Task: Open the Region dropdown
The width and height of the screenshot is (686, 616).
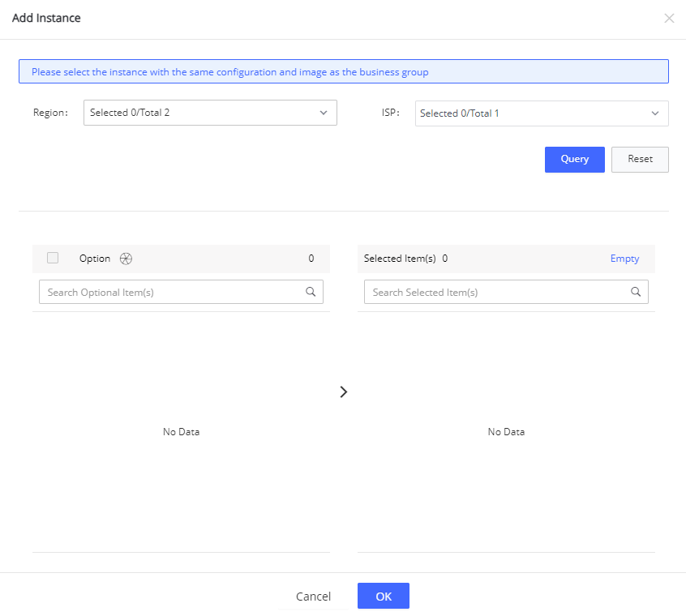Action: 210,113
